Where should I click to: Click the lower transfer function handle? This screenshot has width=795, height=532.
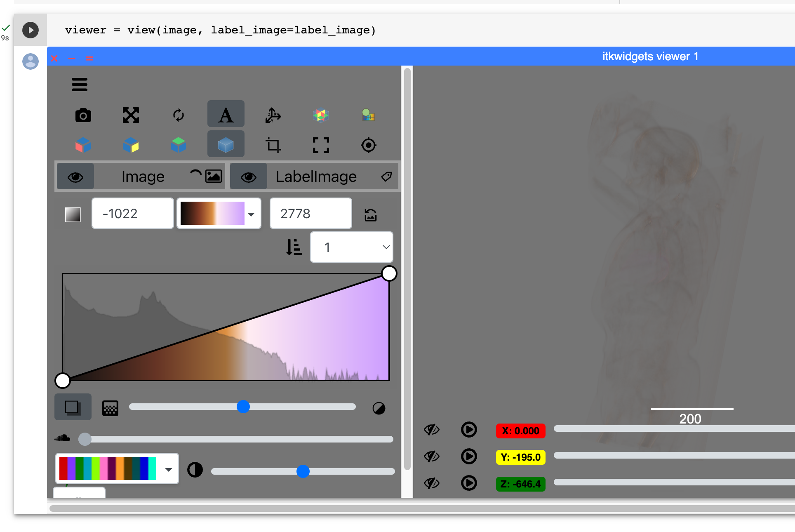pyautogui.click(x=63, y=381)
